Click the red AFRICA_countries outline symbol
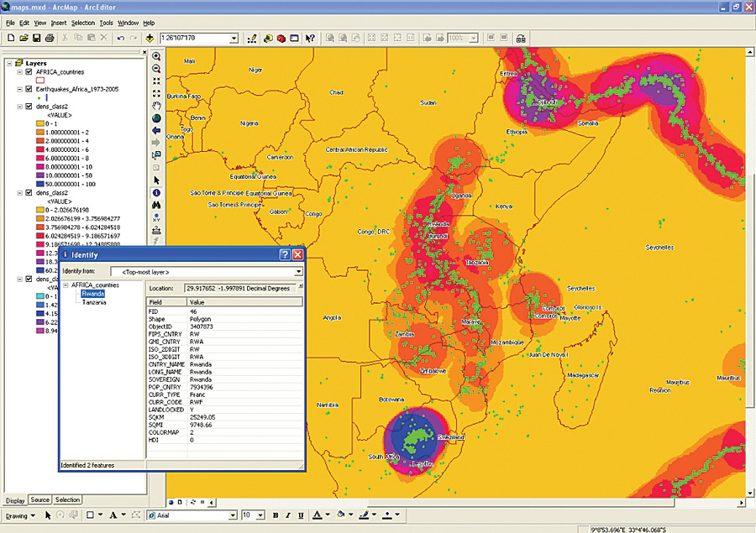756x533 pixels. tap(40, 81)
